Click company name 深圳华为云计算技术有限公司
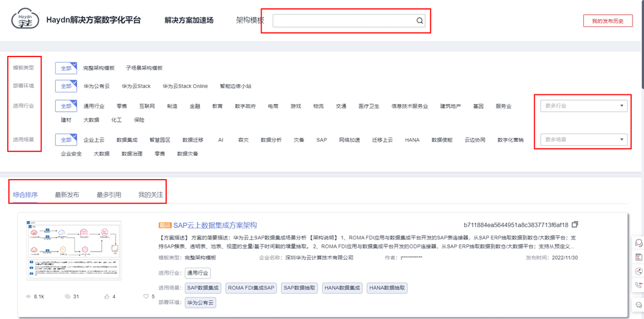Viewport: 644px width, 319px height. click(318, 258)
